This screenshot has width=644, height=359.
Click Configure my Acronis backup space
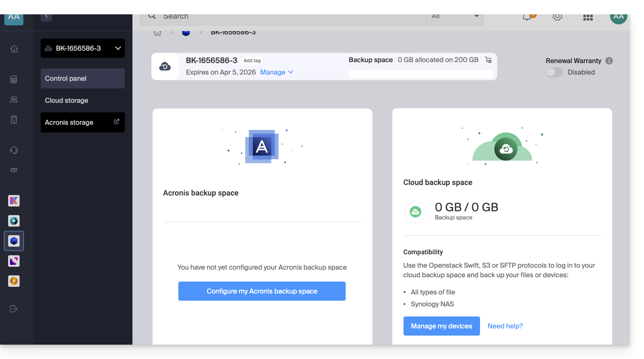(262, 291)
